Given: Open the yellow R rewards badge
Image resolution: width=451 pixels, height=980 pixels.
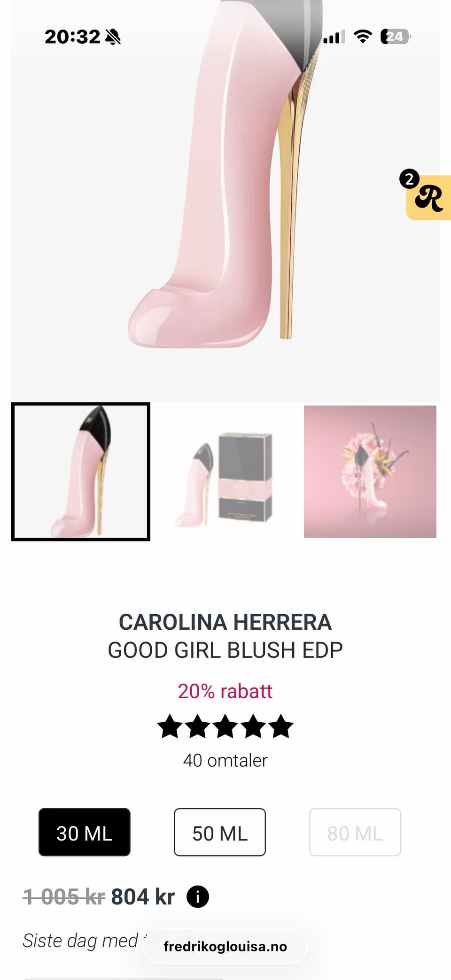Looking at the screenshot, I should [429, 197].
